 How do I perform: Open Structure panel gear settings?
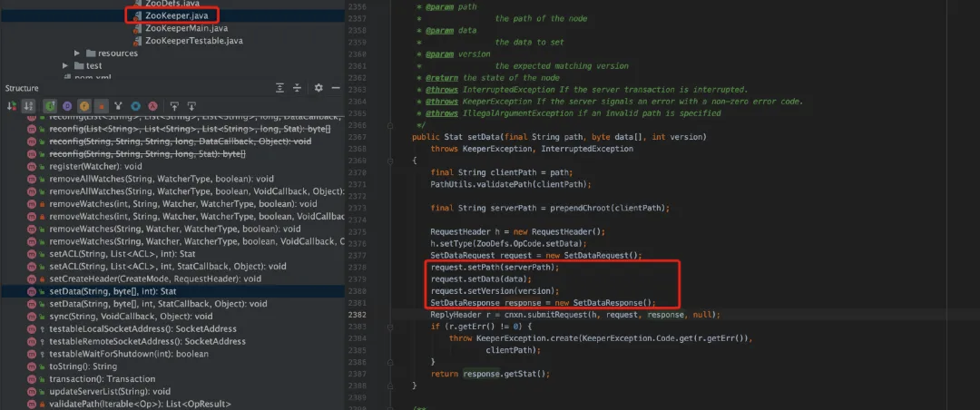(318, 88)
